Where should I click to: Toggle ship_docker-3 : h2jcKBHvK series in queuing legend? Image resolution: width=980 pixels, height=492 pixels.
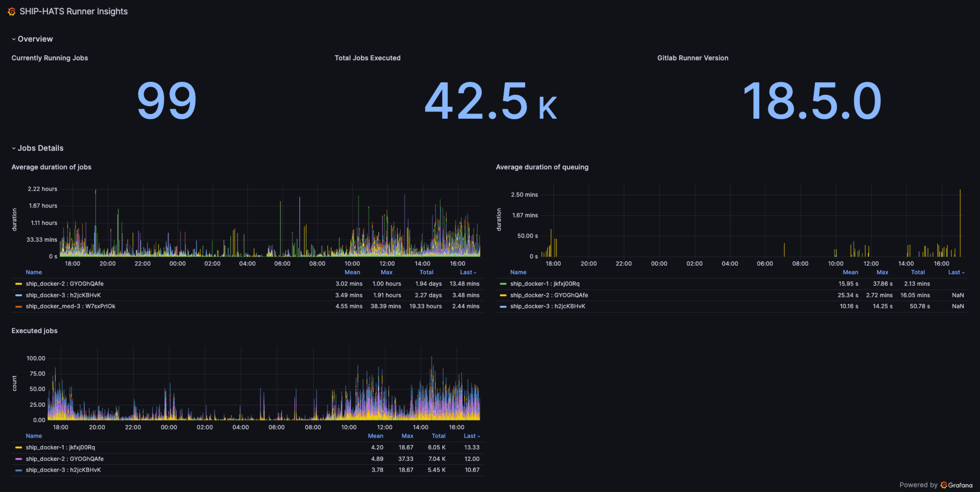click(547, 306)
